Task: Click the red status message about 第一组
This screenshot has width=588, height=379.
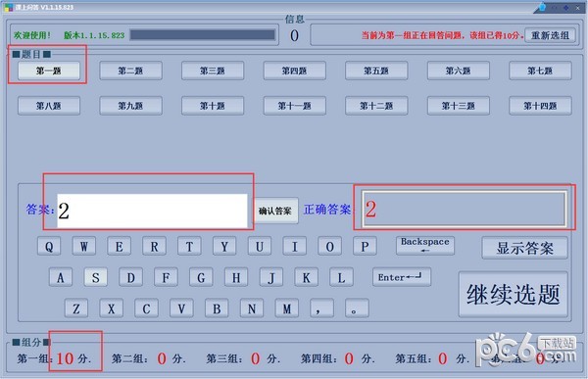Action: [x=443, y=35]
